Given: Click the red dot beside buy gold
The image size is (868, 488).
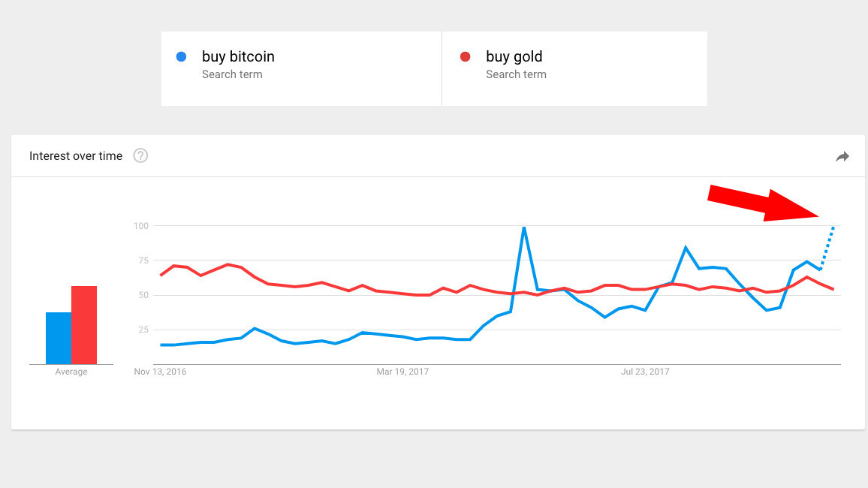Looking at the screenshot, I should 465,56.
